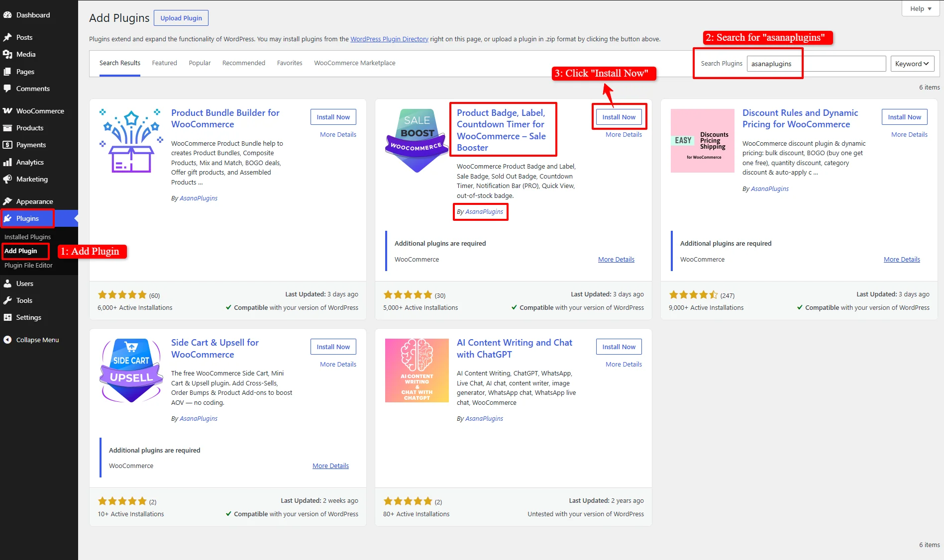Screen dimensions: 944x560
Task: Switch to the Popular tab
Action: [200, 63]
